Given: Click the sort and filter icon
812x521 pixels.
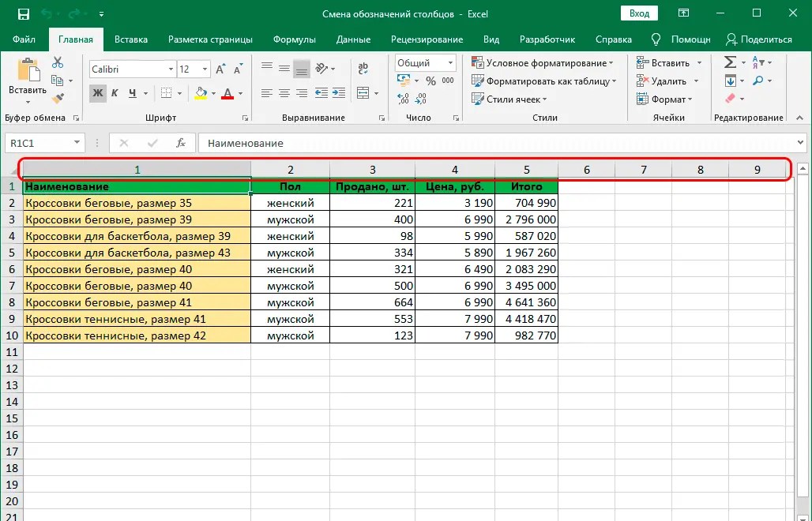Looking at the screenshot, I should pos(758,61).
